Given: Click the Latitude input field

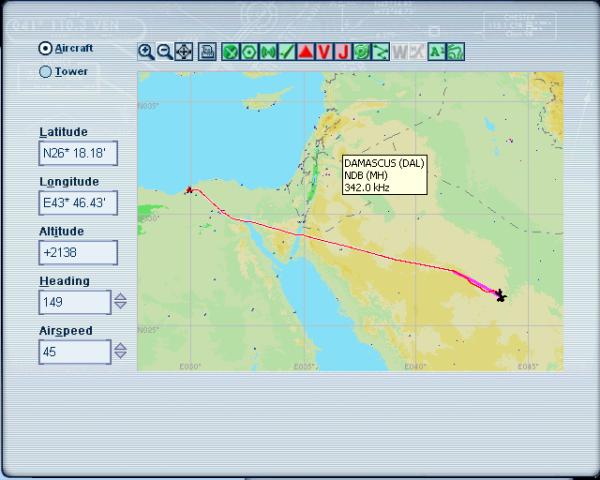Looking at the screenshot, I should 78,153.
